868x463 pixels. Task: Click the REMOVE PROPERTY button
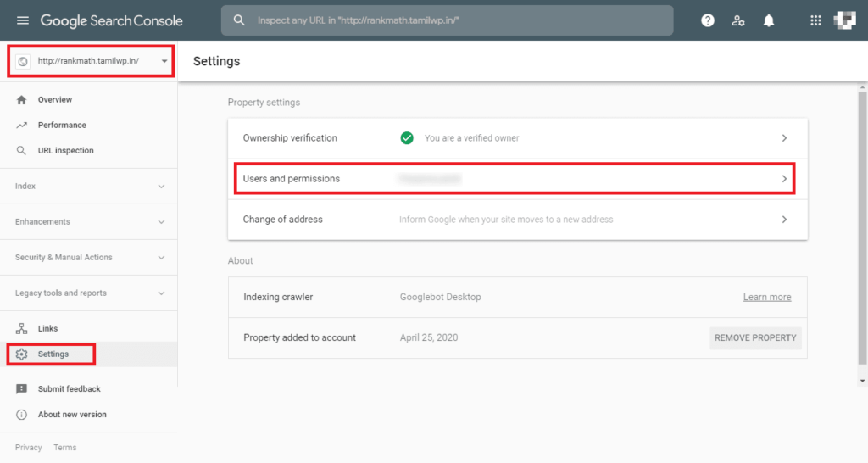(755, 337)
